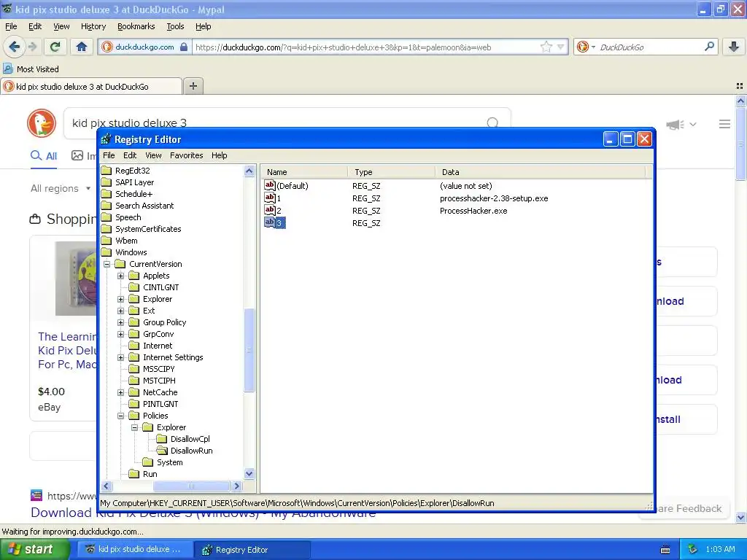The image size is (747, 560).
Task: Reload the page with refresh icon
Action: tap(55, 47)
